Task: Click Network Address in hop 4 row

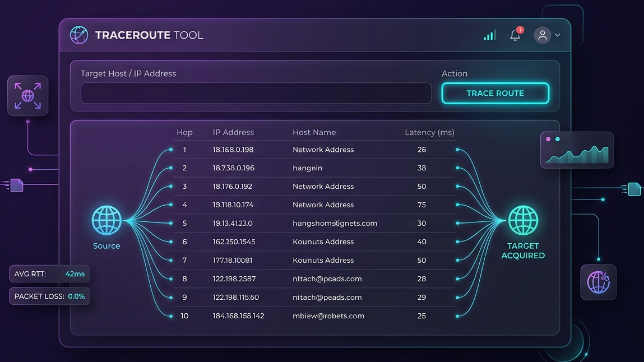Action: (323, 205)
